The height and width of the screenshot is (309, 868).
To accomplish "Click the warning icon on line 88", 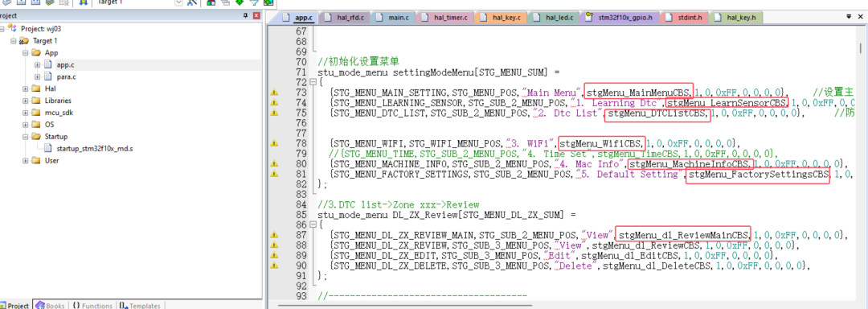I will tap(273, 245).
